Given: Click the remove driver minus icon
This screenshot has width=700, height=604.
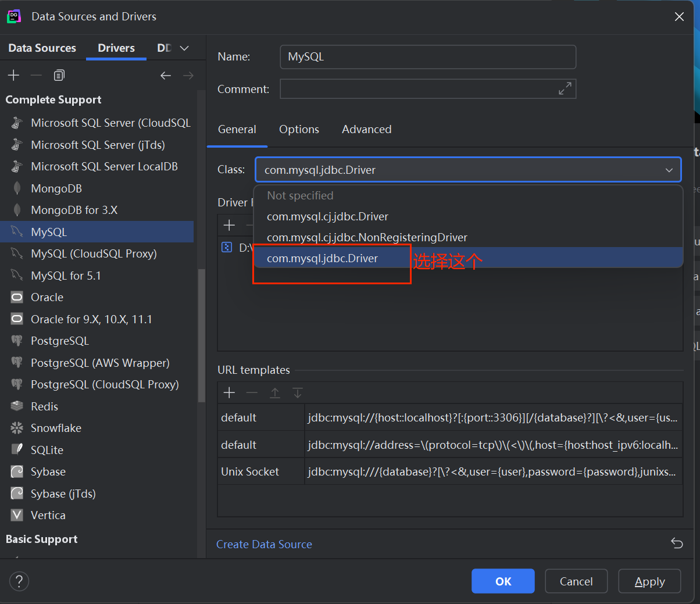Looking at the screenshot, I should (x=36, y=75).
